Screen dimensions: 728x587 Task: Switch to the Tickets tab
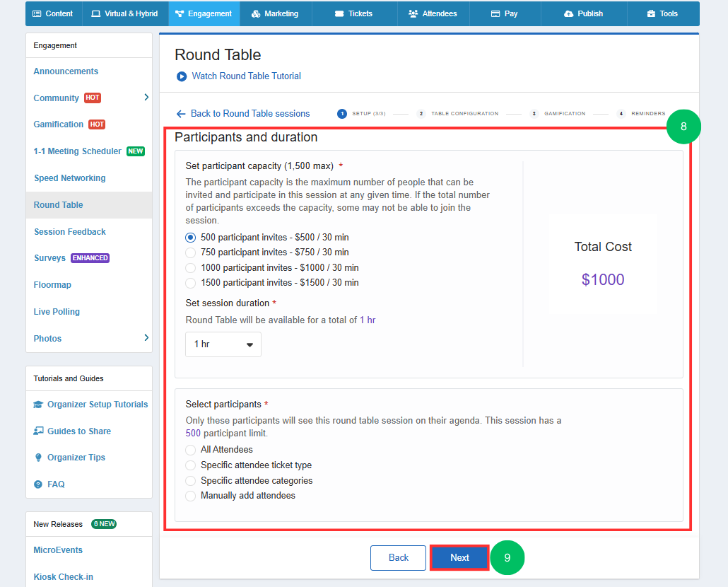coord(354,14)
